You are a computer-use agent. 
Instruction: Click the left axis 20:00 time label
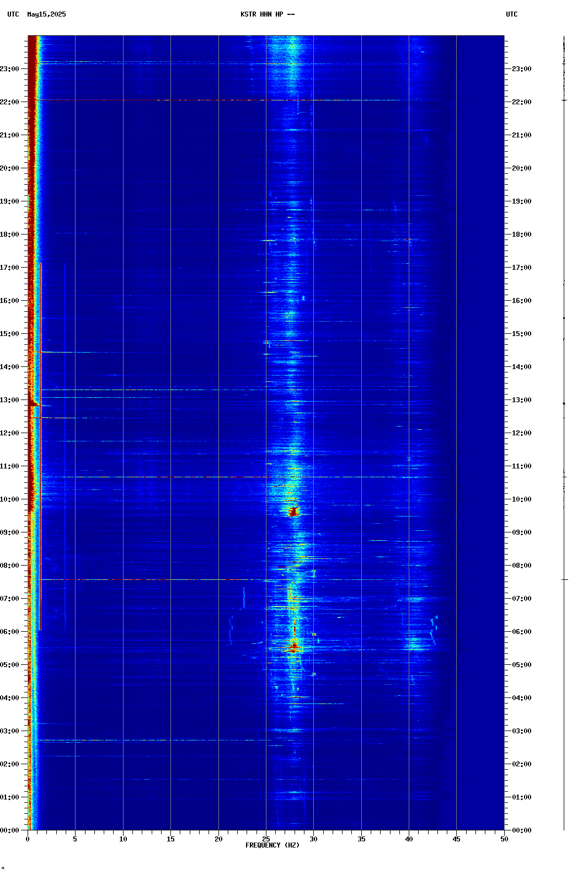tap(10, 168)
